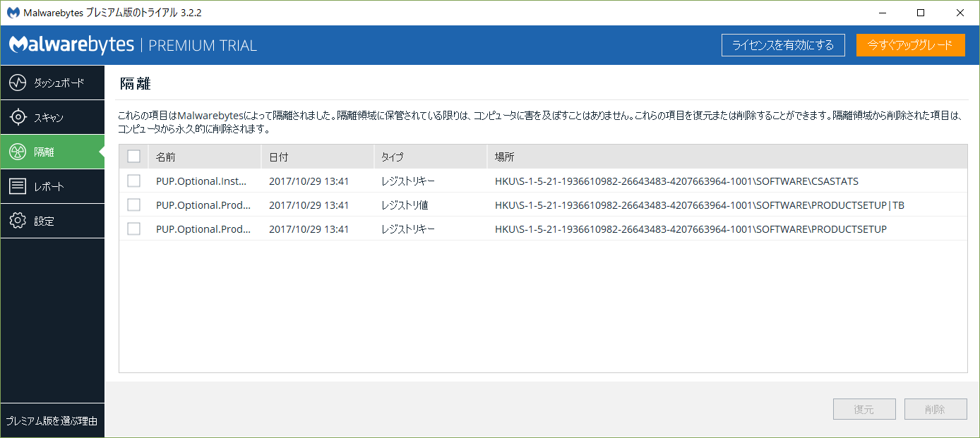This screenshot has height=438, width=980.
Task: Click the 隔離 quarantine shield icon
Action: pos(19,152)
